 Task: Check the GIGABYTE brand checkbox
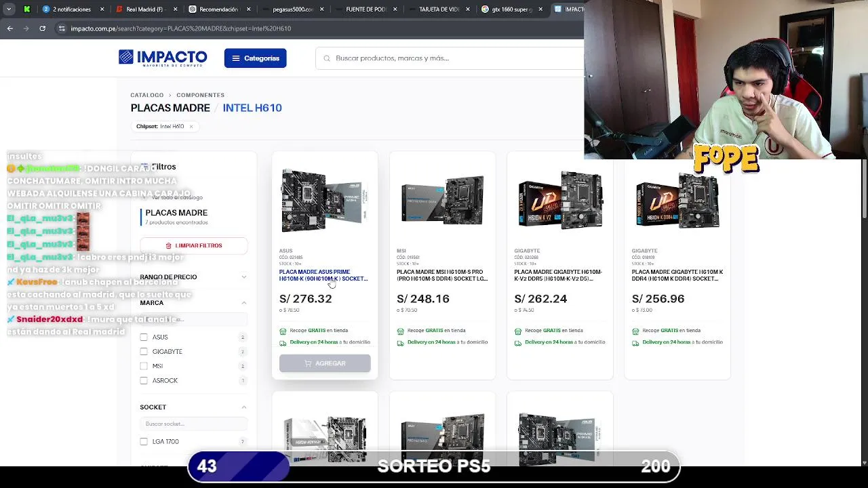click(144, 351)
